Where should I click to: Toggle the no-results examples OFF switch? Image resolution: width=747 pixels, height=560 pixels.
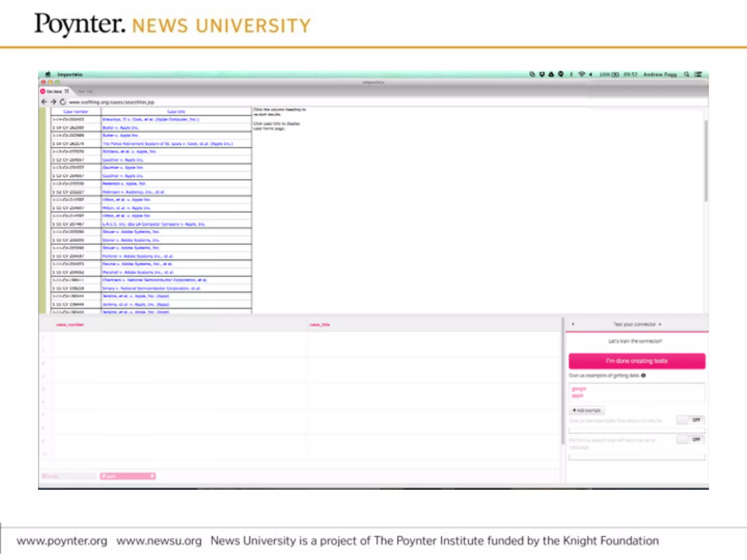click(x=690, y=420)
